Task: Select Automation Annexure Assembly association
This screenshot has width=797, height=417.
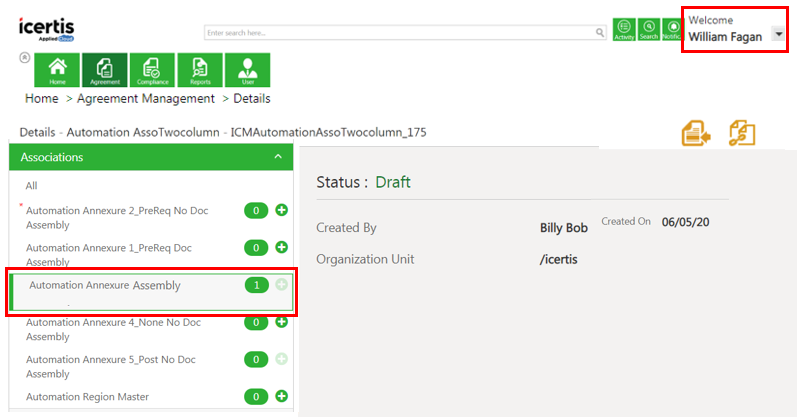Action: (x=105, y=286)
